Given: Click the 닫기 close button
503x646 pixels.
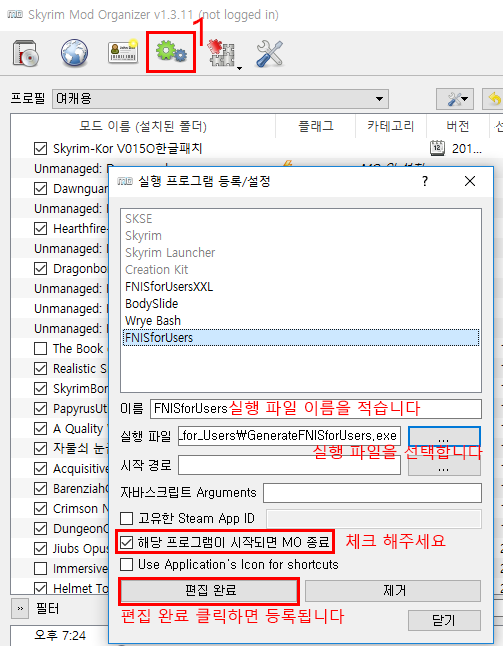Looking at the screenshot, I should tap(444, 620).
